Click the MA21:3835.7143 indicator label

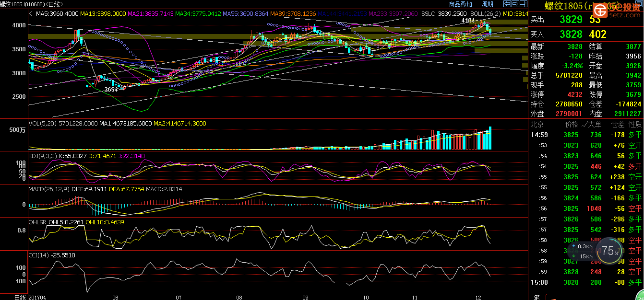tap(150, 14)
